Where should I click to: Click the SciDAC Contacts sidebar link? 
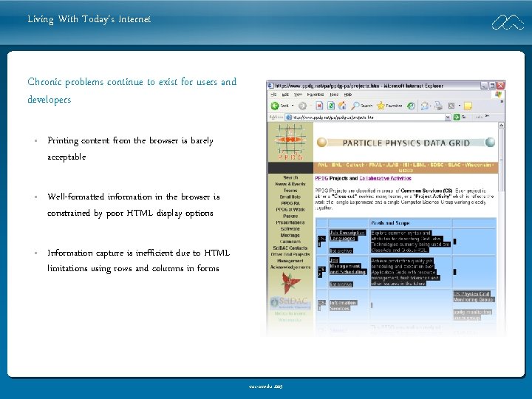(290, 248)
